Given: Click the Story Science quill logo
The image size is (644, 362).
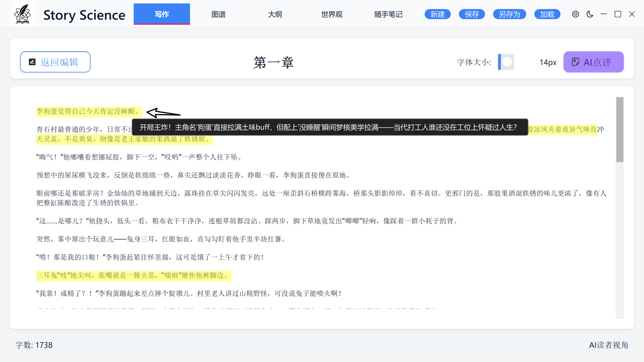Looking at the screenshot, I should click(22, 14).
